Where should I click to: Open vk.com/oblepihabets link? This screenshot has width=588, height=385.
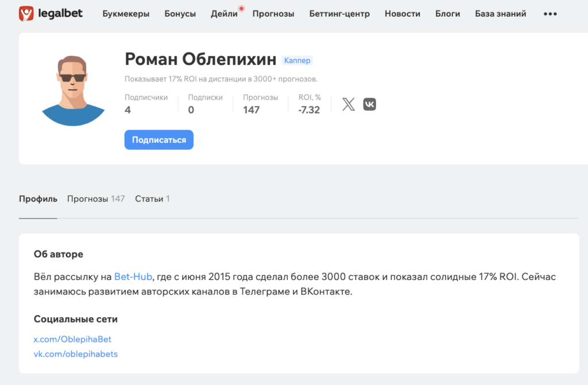(x=76, y=354)
